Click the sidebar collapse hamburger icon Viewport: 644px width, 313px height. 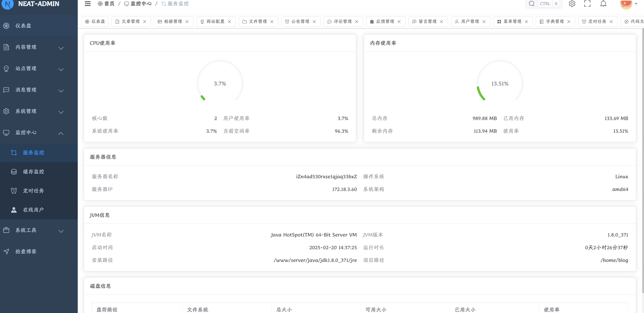point(88,4)
